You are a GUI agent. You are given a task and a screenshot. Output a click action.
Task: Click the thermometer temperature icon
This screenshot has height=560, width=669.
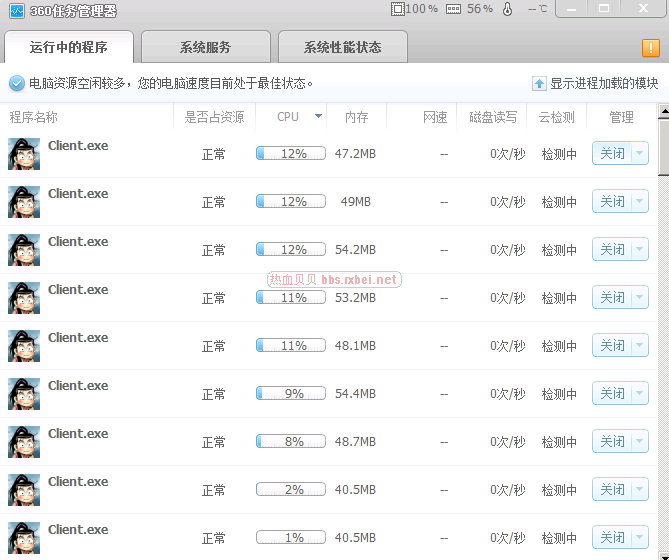[x=507, y=9]
